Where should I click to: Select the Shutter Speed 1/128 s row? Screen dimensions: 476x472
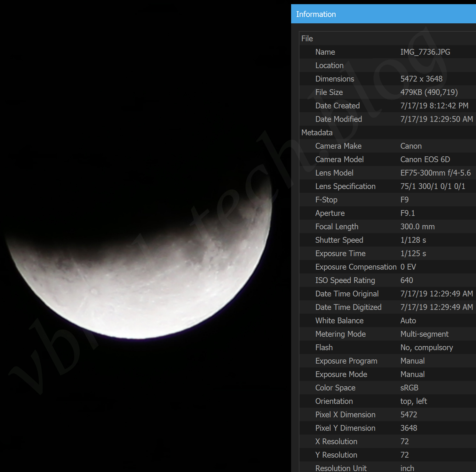[387, 240]
